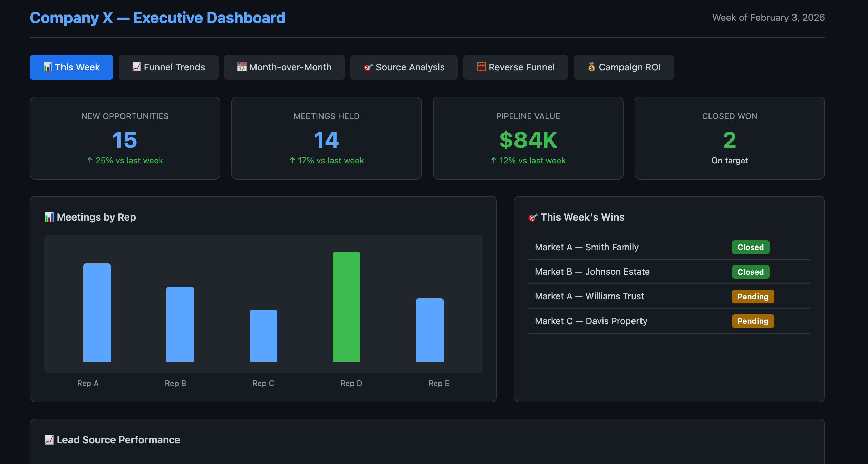
Task: Open the Funnel Trends tab
Action: coord(168,67)
